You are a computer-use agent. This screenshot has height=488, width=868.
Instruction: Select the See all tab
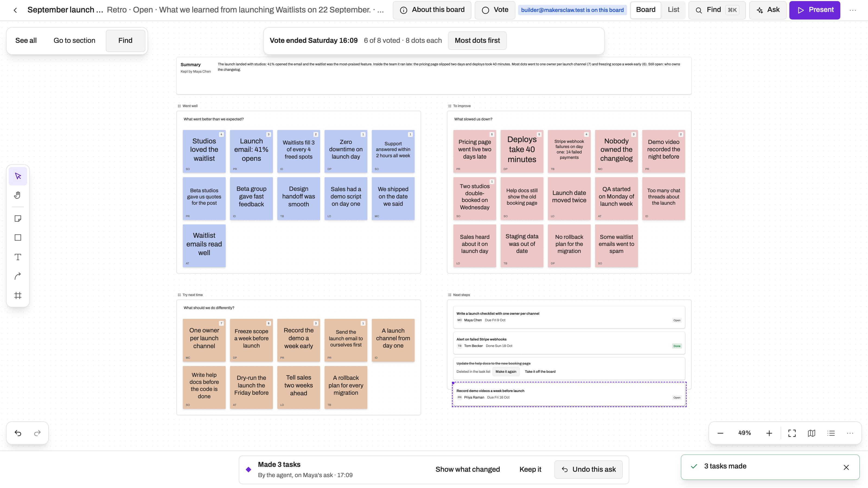coord(26,40)
